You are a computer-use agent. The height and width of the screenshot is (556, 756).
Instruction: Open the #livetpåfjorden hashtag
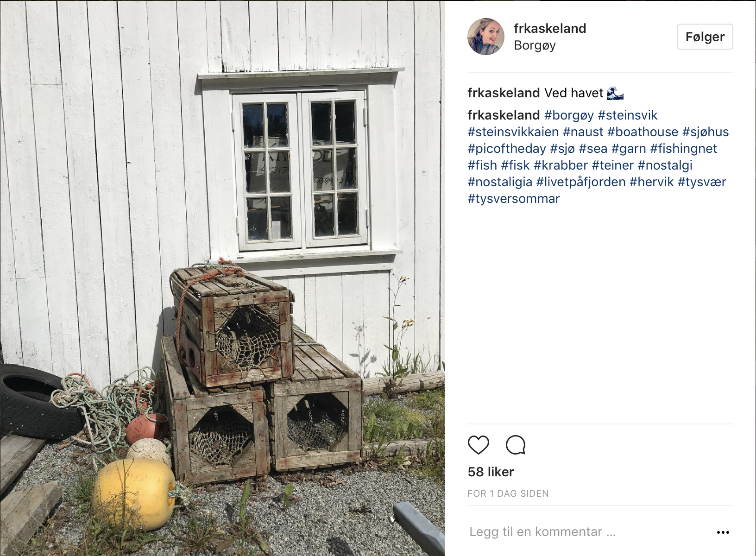581,182
